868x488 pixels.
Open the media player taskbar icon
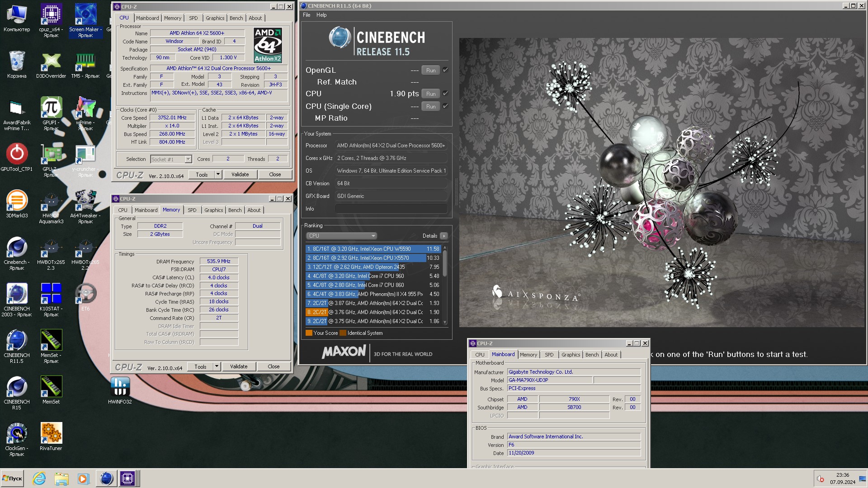click(83, 479)
